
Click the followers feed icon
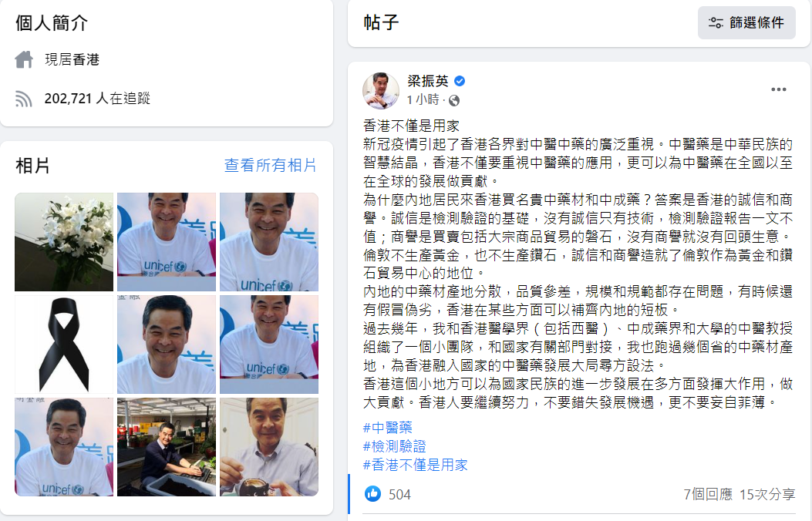point(24,99)
